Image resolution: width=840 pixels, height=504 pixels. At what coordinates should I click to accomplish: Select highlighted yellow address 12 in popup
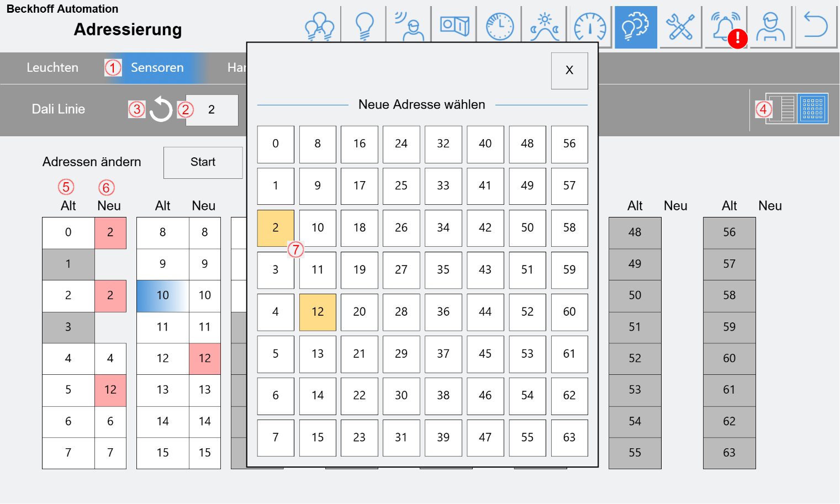click(x=318, y=312)
